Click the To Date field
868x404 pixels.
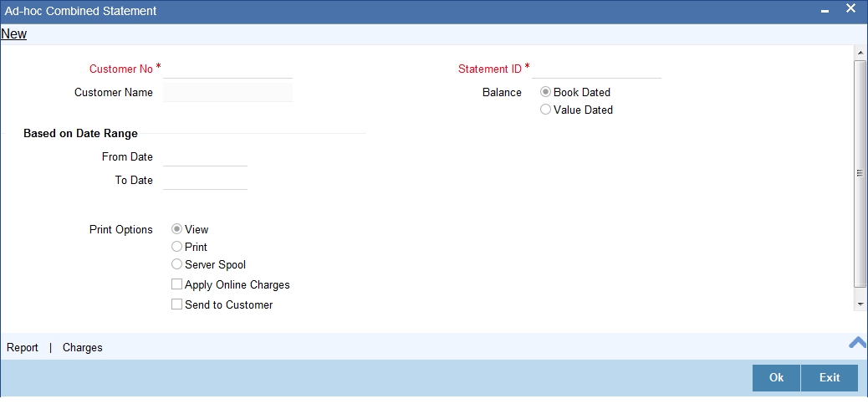(206, 181)
